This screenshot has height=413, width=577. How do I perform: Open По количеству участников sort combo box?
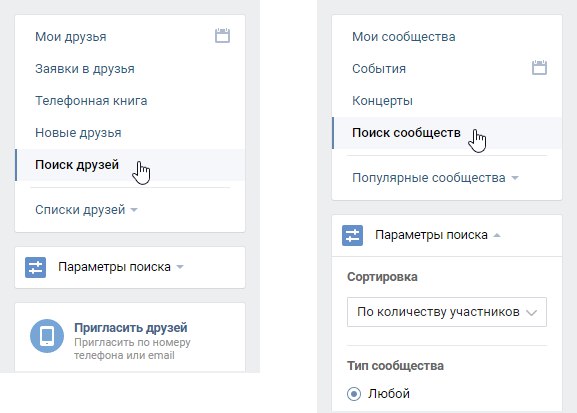tap(447, 312)
